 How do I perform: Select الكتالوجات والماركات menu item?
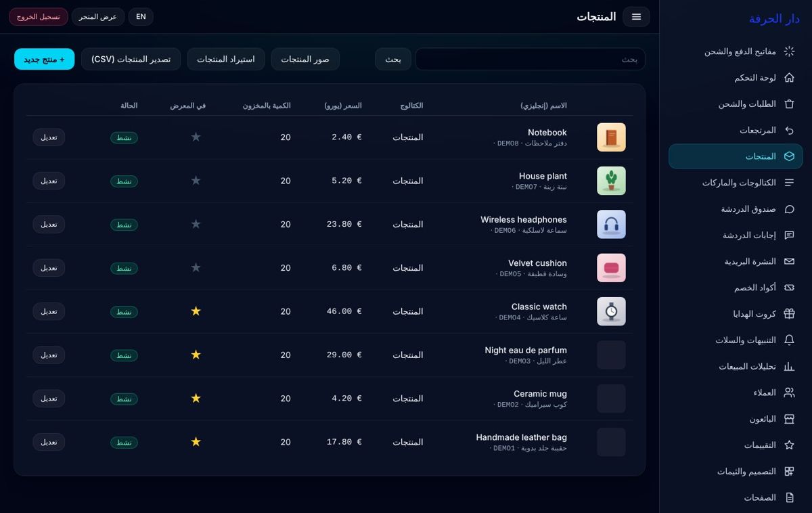tap(736, 183)
